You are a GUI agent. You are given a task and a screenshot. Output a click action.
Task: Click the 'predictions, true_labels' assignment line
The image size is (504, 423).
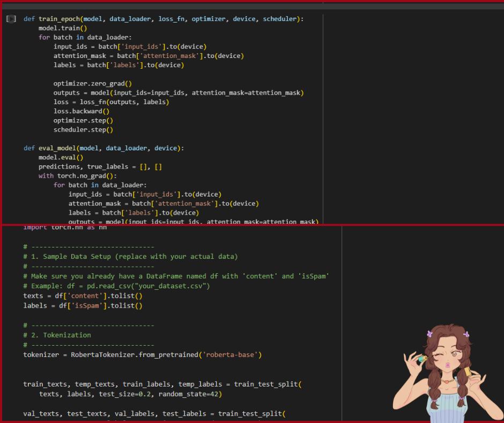(100, 167)
